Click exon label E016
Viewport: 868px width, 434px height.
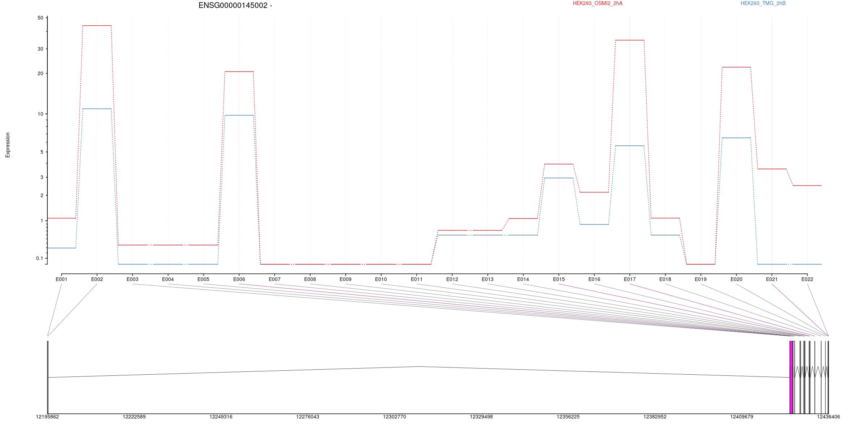click(594, 279)
